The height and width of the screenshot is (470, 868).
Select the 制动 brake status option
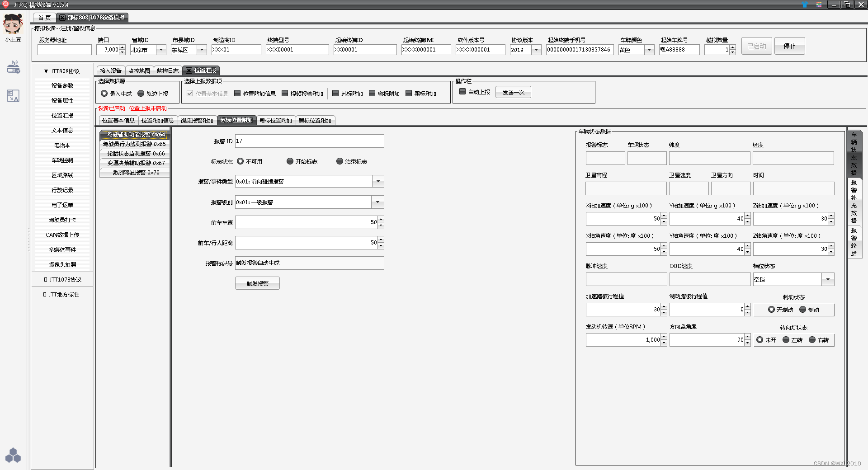tap(803, 310)
